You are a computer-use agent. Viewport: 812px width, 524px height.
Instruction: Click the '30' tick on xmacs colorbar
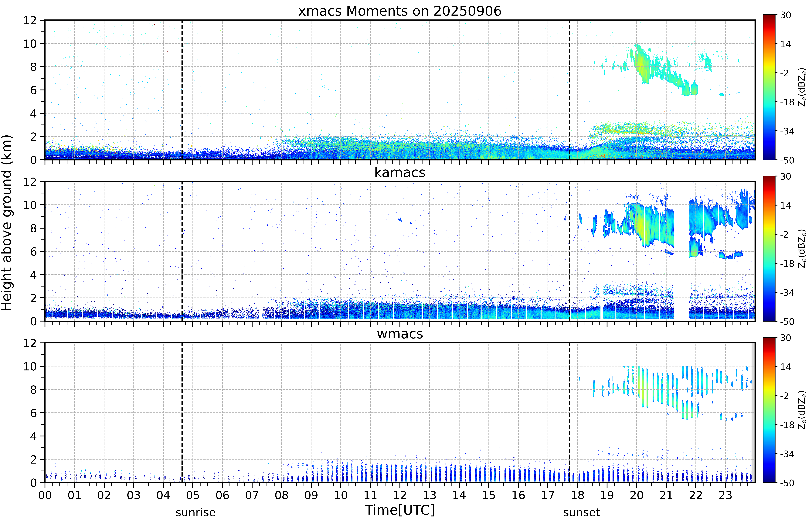tap(785, 15)
